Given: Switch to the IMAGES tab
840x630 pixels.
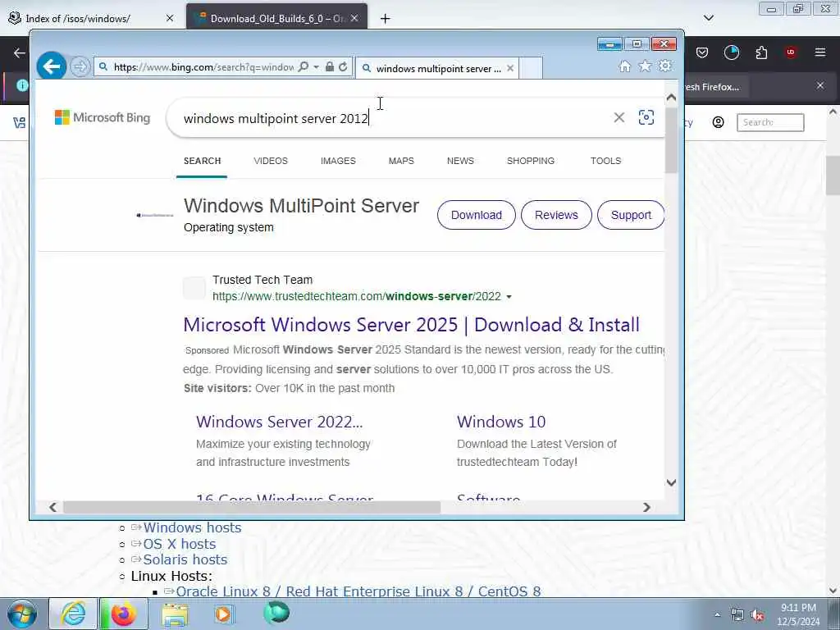Looking at the screenshot, I should pyautogui.click(x=338, y=161).
